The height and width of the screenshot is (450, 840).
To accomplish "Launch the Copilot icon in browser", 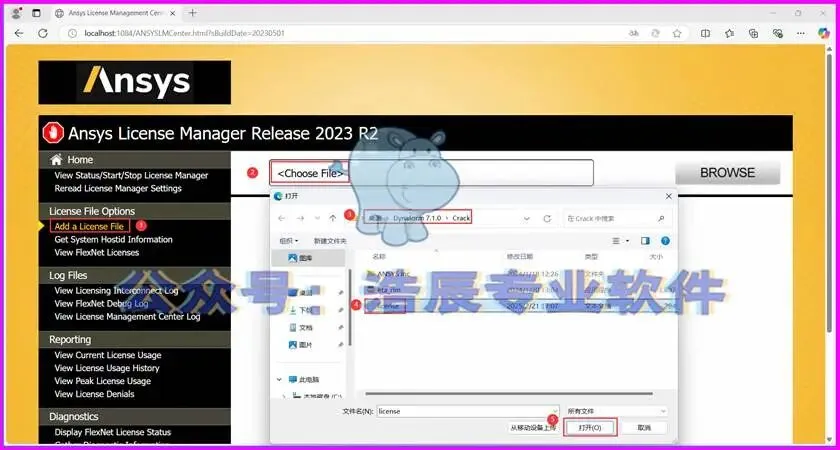I will pyautogui.click(x=824, y=33).
